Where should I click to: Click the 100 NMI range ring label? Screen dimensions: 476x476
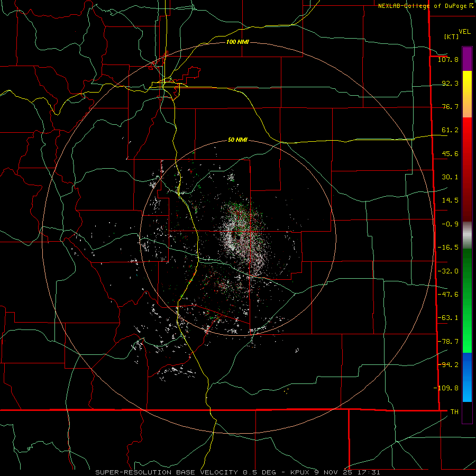tap(237, 42)
